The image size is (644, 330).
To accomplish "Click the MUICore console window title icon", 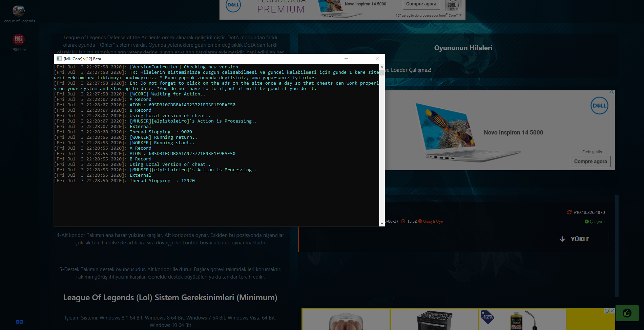I will click(x=59, y=59).
